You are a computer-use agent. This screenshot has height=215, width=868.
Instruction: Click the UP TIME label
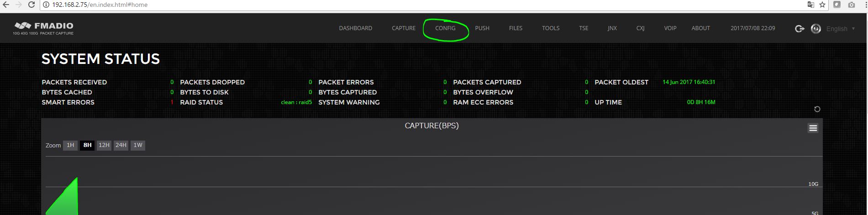click(608, 102)
